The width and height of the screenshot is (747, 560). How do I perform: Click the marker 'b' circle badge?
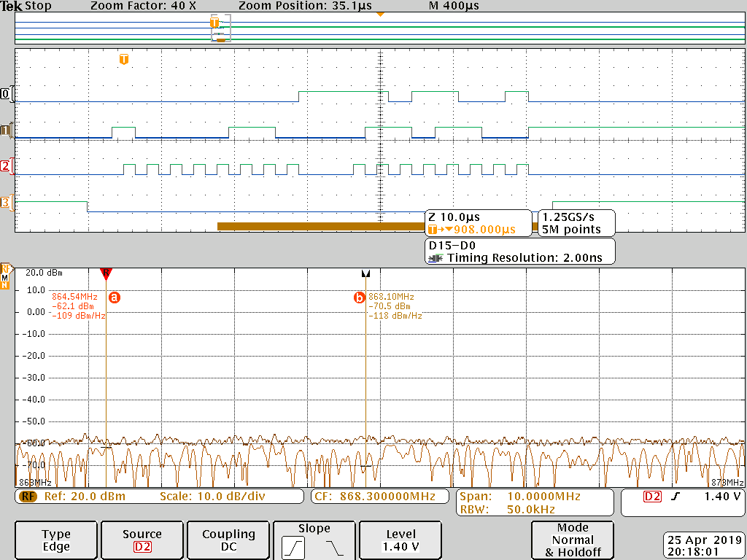(x=359, y=297)
